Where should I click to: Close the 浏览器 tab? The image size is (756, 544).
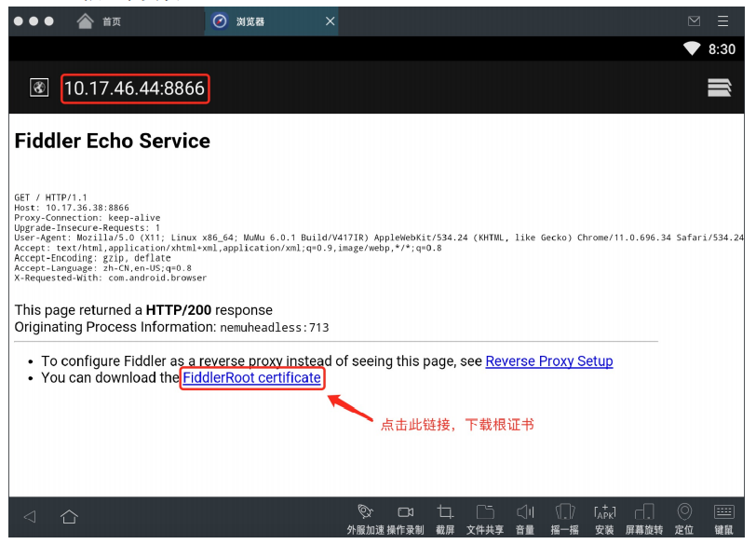pyautogui.click(x=330, y=21)
